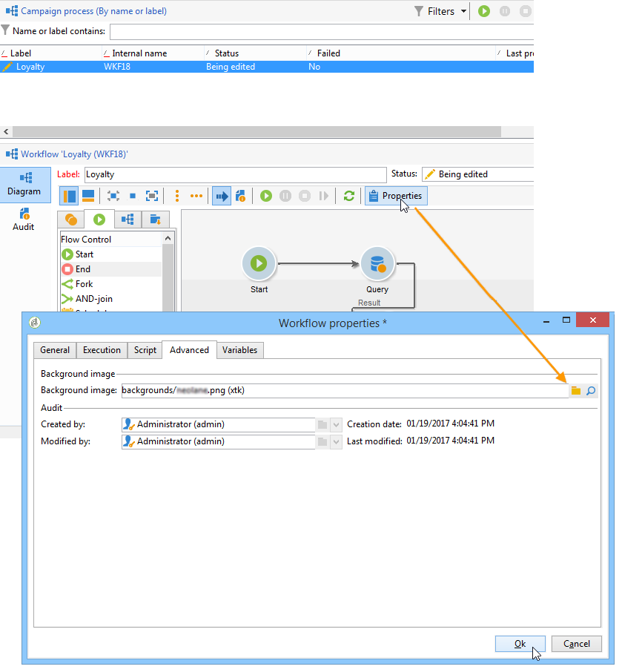Open the Script tab in Workflow properties

pyautogui.click(x=145, y=350)
